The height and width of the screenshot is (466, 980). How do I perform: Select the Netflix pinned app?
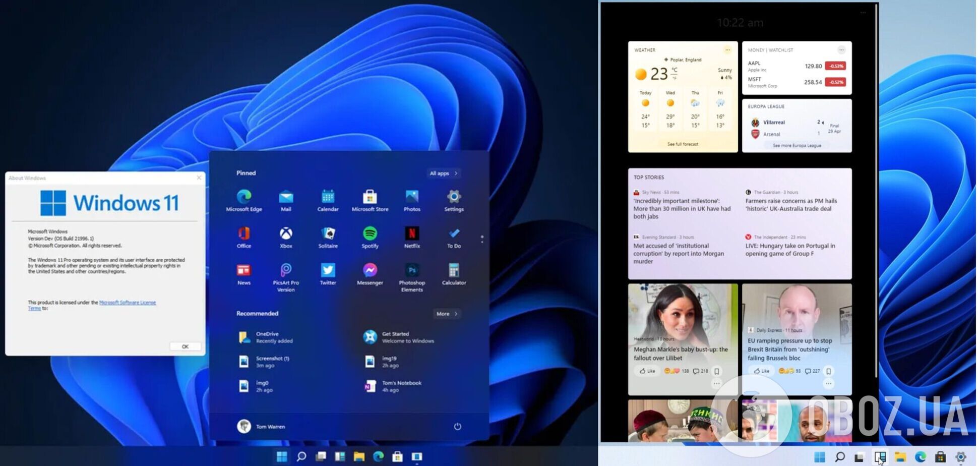412,234
